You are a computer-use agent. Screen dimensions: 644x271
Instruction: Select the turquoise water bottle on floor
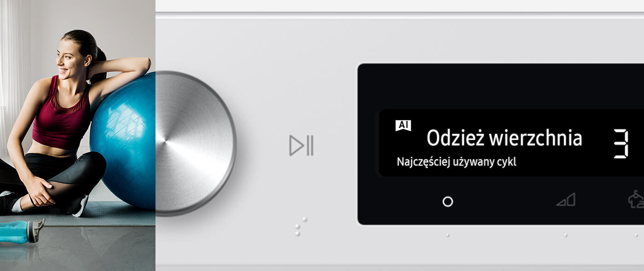(20, 231)
